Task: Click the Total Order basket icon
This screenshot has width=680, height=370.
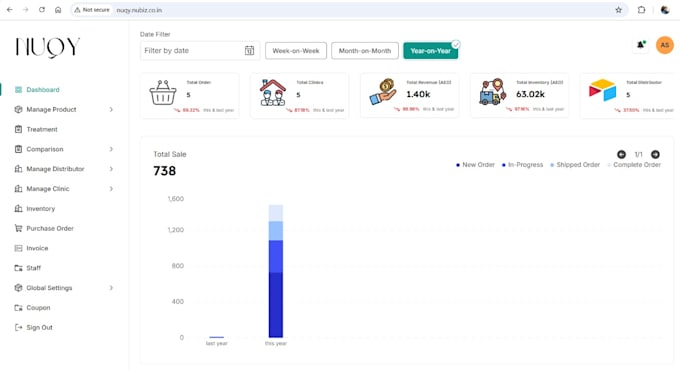Action: [163, 92]
